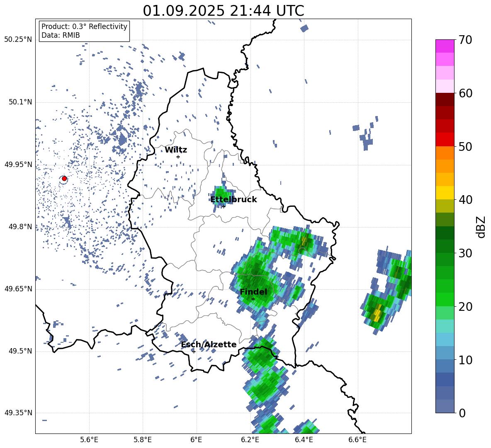The width and height of the screenshot is (491, 448).
Task: Click the 0 colorbar tick label
Action: [x=462, y=413]
